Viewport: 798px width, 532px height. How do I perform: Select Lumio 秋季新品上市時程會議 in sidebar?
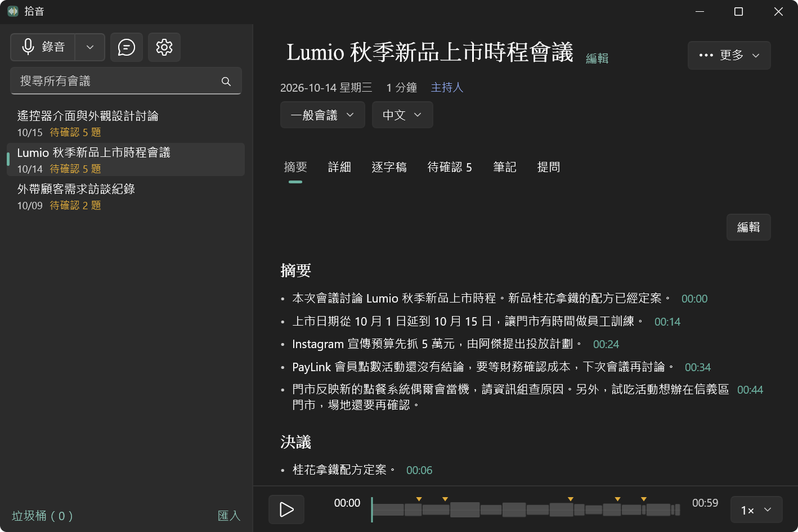(125, 160)
